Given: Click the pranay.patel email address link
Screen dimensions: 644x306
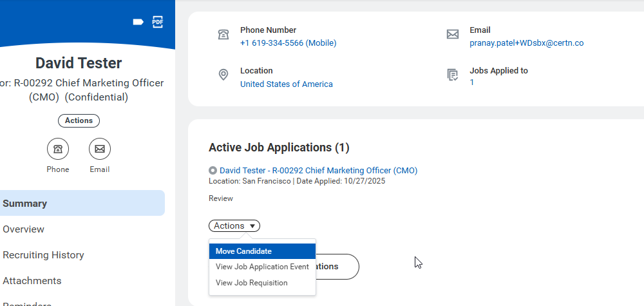Looking at the screenshot, I should point(527,43).
